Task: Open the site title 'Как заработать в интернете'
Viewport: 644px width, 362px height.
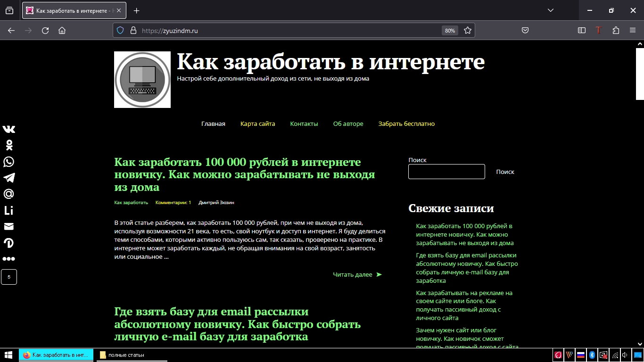Action: click(x=331, y=62)
